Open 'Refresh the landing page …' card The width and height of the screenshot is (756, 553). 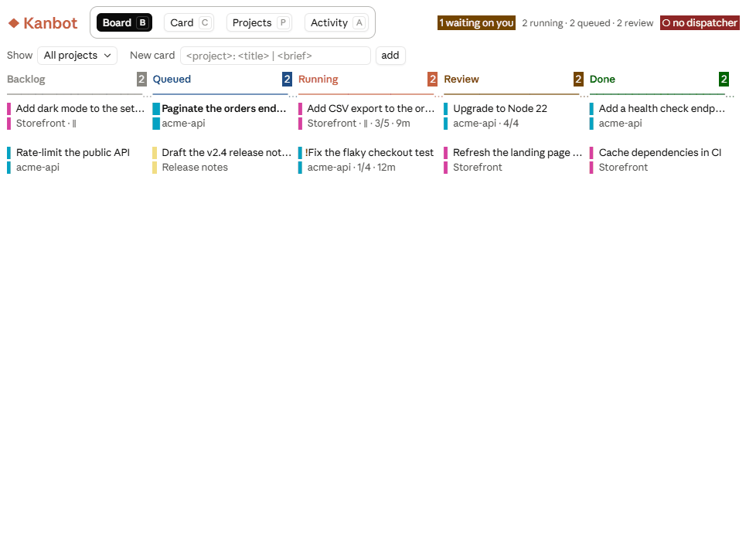coord(513,160)
